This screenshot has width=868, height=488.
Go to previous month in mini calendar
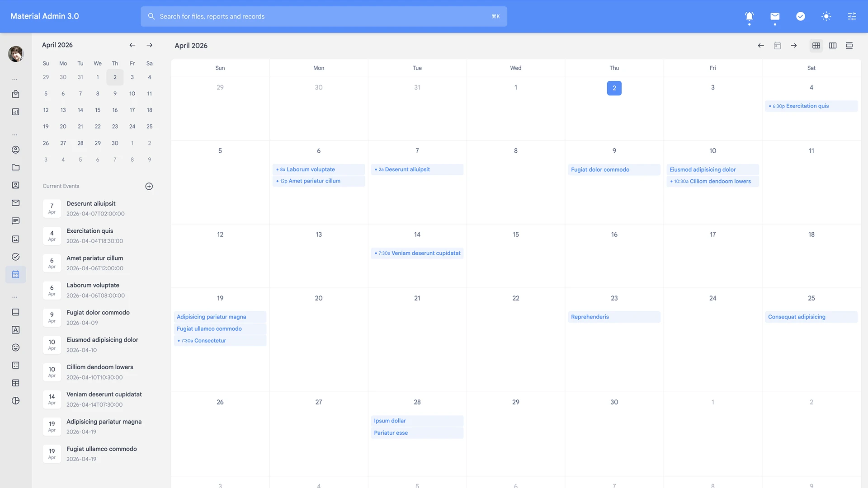point(132,45)
